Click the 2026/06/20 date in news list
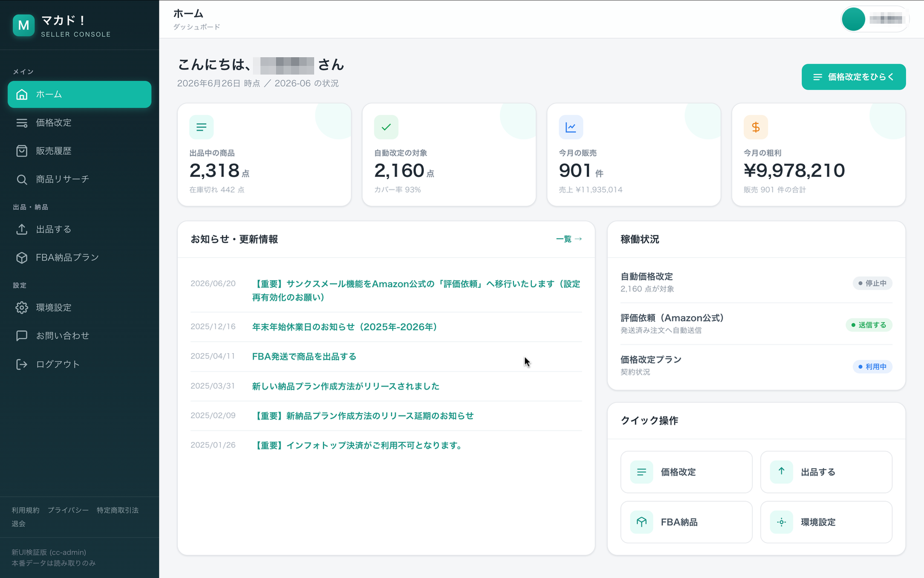 (x=213, y=284)
